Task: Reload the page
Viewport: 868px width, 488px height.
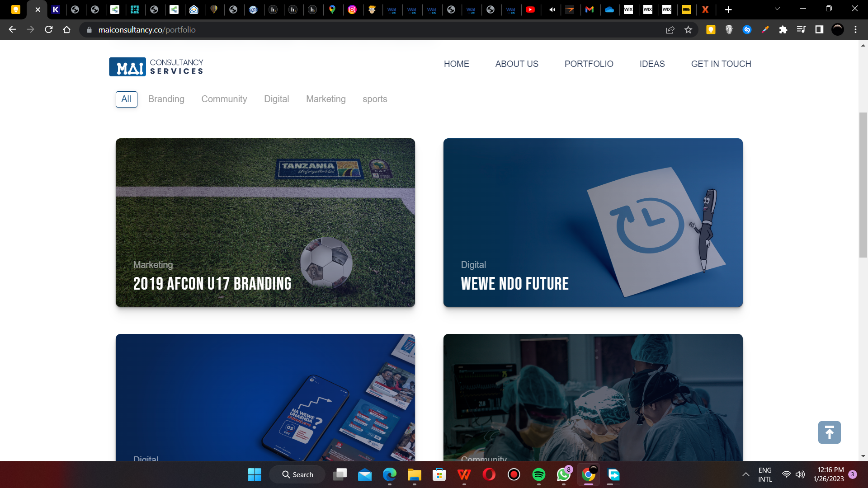Action: [49, 30]
